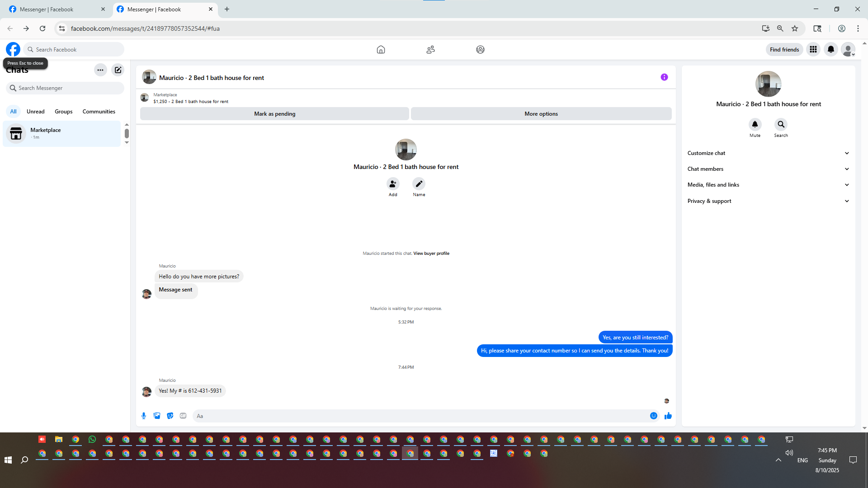Open the emoji picker in message box

653,416
